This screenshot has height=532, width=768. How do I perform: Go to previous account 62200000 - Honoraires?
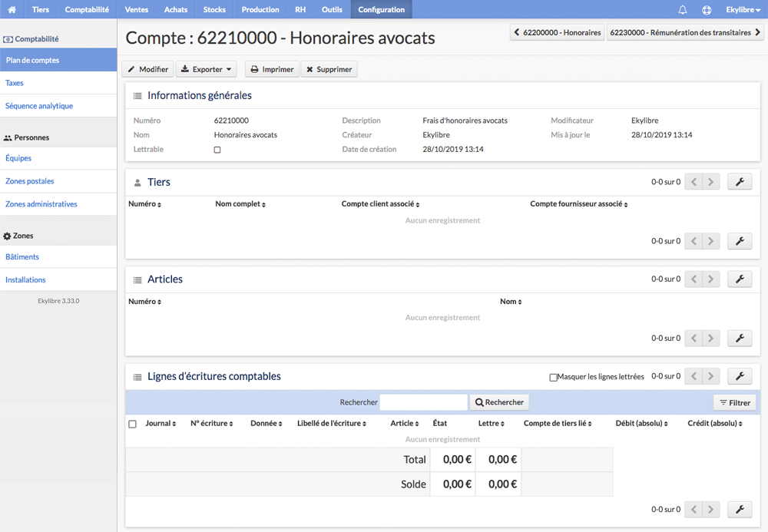(557, 32)
